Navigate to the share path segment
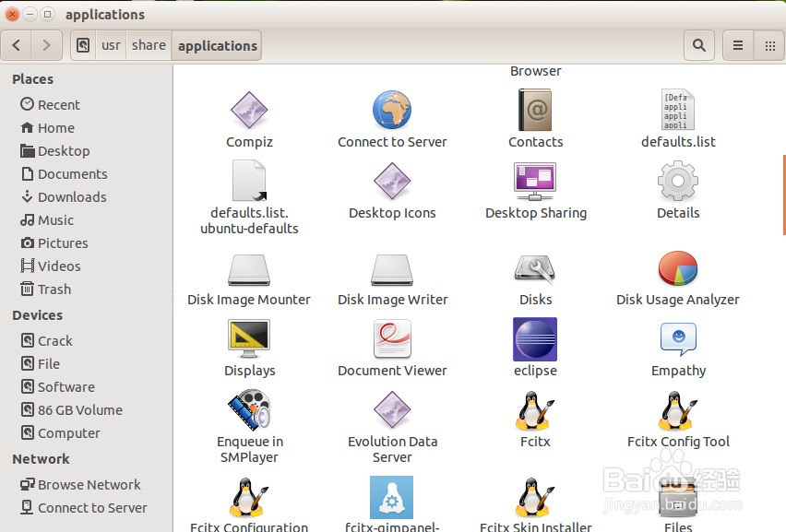The height and width of the screenshot is (532, 786). click(149, 45)
